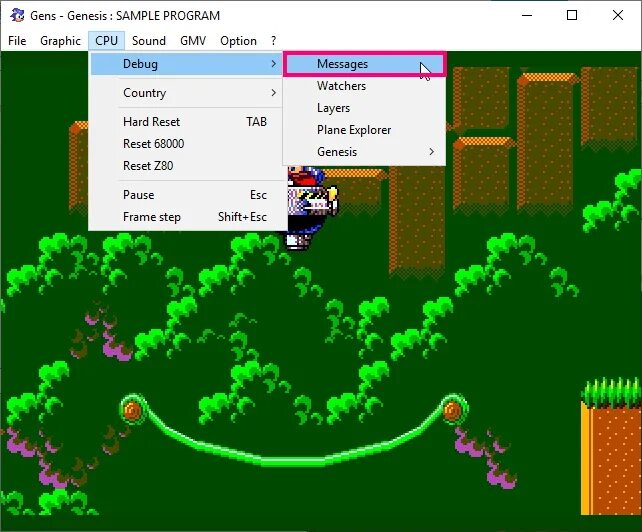
Task: Click the Gens Sonic title bar icon
Action: point(17,15)
